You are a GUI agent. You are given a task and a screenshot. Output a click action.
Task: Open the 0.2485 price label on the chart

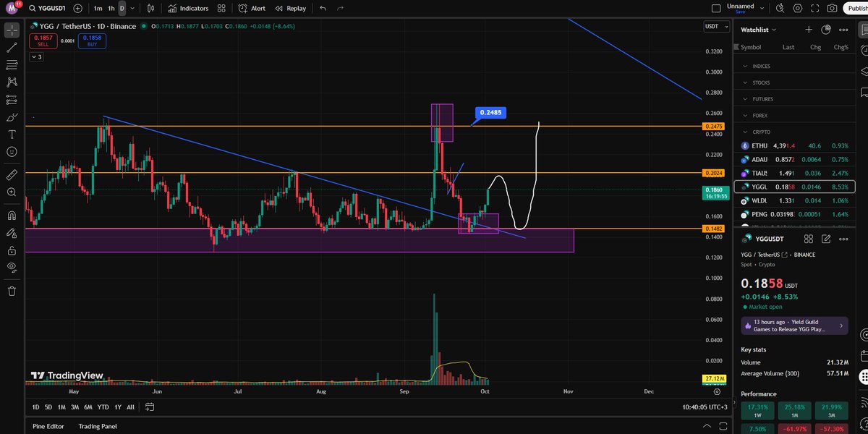click(x=491, y=113)
